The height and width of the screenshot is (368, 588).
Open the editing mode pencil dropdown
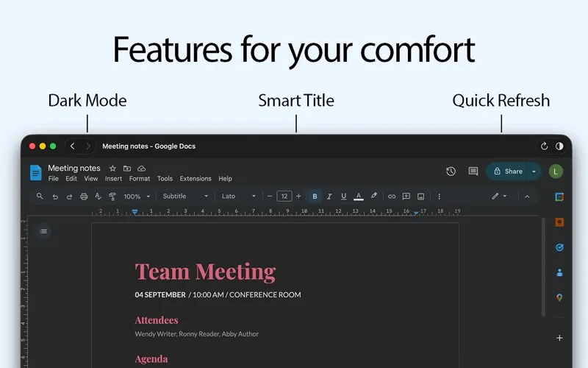point(500,196)
